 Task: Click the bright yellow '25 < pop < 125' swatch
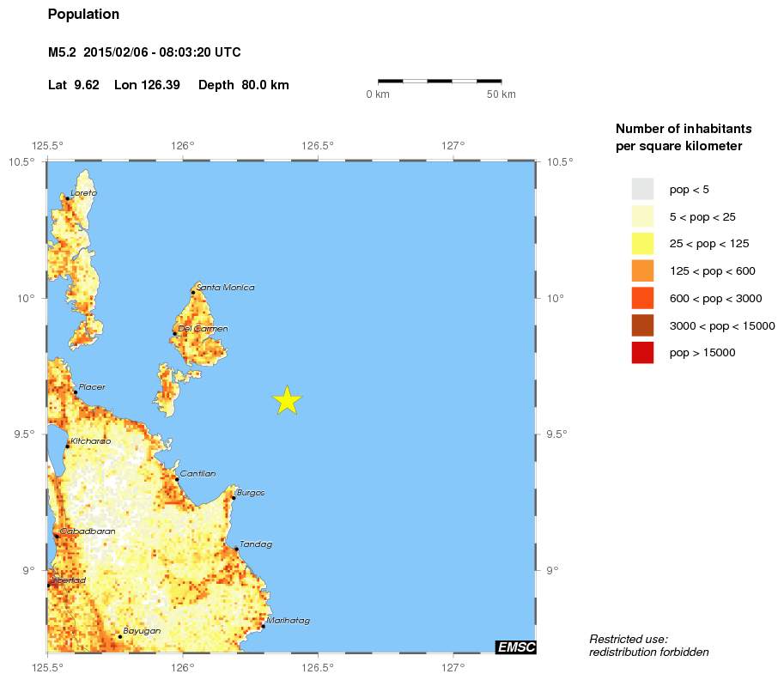coord(642,244)
